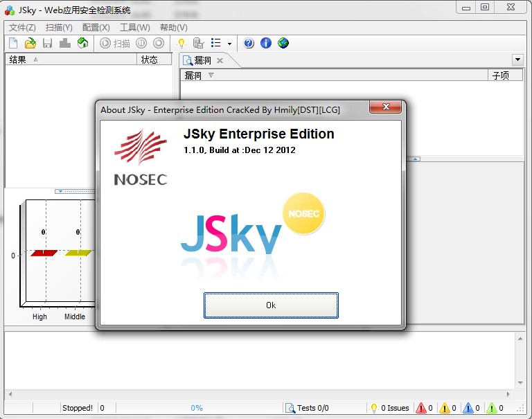532x419 pixels.
Task: Click the 0 Issues lightbulb icon
Action: click(x=374, y=408)
